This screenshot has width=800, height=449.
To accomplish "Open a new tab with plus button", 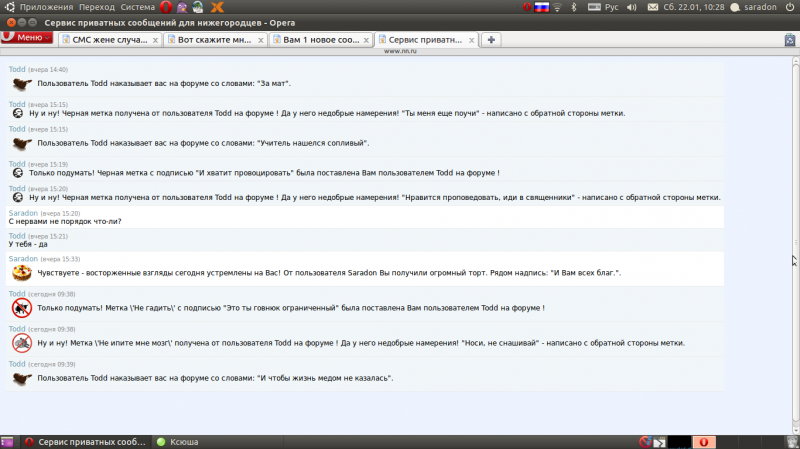I will click(x=492, y=40).
